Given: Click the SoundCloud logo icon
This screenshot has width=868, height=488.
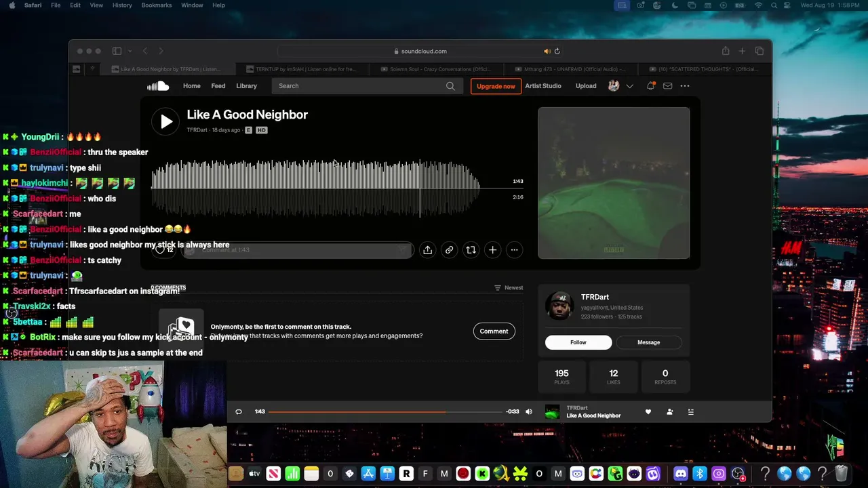Looking at the screenshot, I should (x=158, y=86).
